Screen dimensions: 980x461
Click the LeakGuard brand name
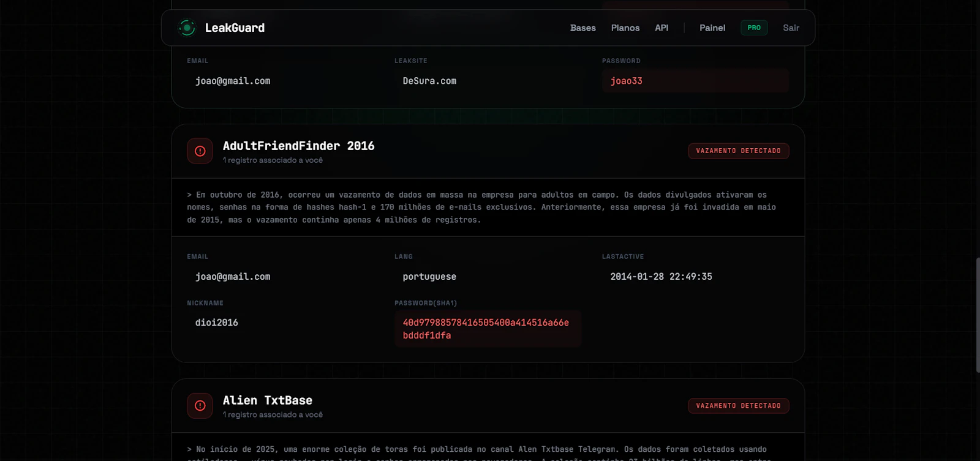tap(235, 28)
